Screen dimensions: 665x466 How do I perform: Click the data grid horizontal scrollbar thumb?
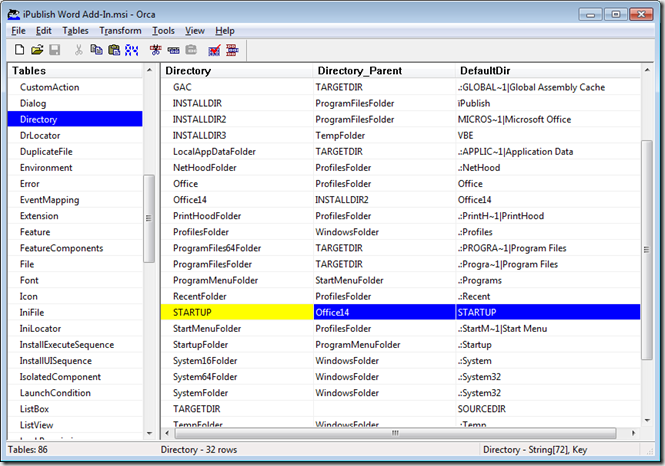click(x=395, y=433)
